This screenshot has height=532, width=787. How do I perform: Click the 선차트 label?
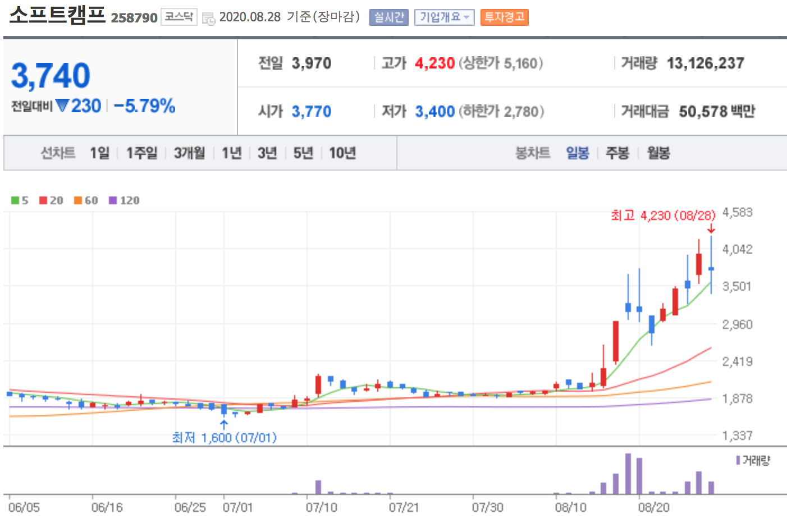[58, 153]
